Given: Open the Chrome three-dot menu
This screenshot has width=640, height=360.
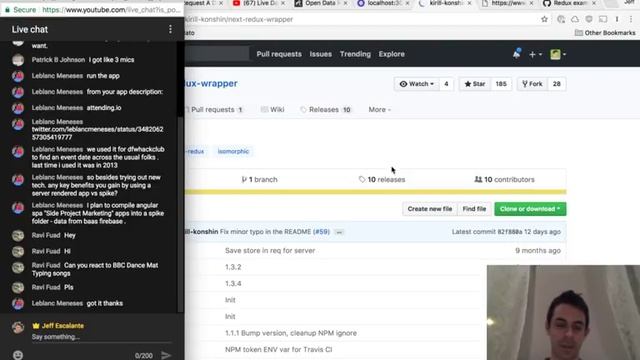Looking at the screenshot, I should click(x=631, y=19).
